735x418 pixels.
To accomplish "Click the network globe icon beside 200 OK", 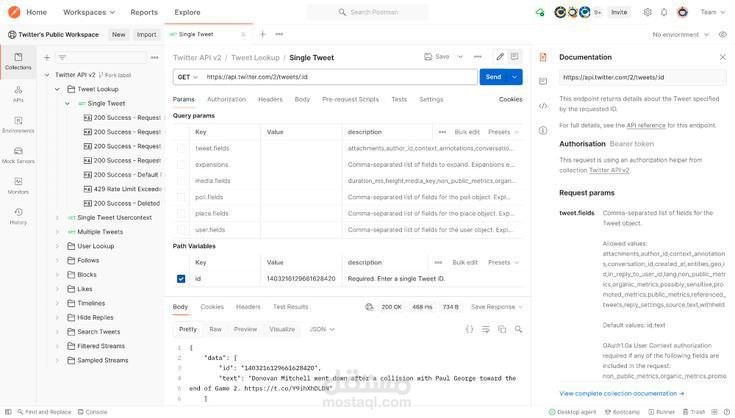I will [369, 307].
